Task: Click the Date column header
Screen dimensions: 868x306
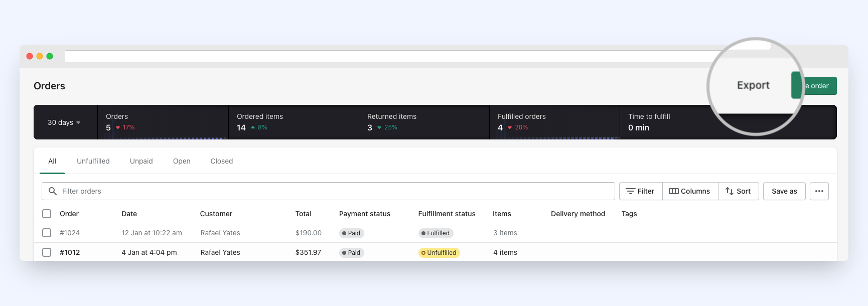Action: 129,214
